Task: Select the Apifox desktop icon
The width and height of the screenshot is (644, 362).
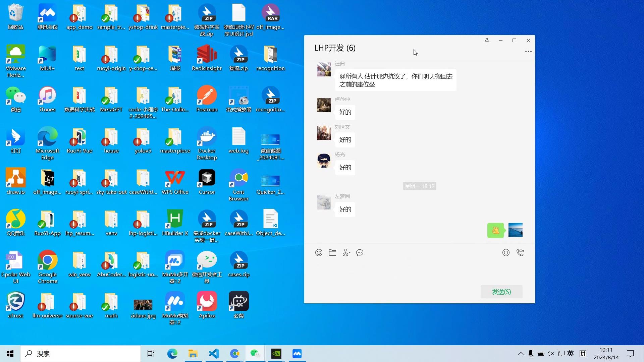Action: click(x=207, y=305)
